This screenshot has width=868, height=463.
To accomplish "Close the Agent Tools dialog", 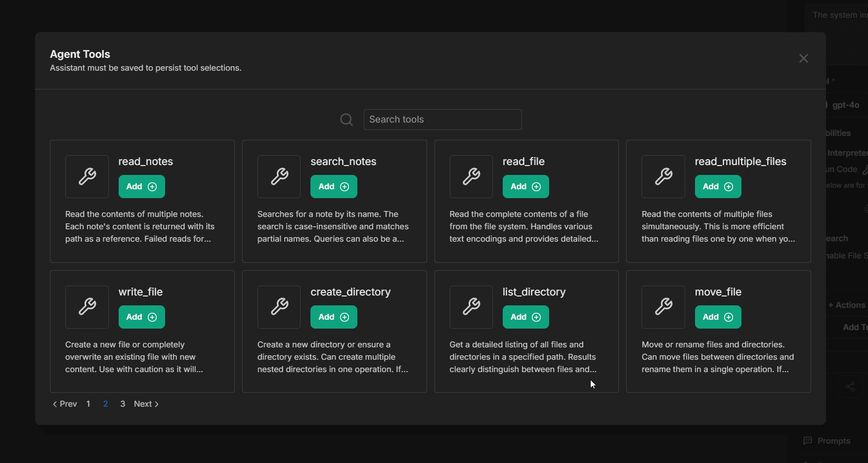I will click(x=804, y=58).
